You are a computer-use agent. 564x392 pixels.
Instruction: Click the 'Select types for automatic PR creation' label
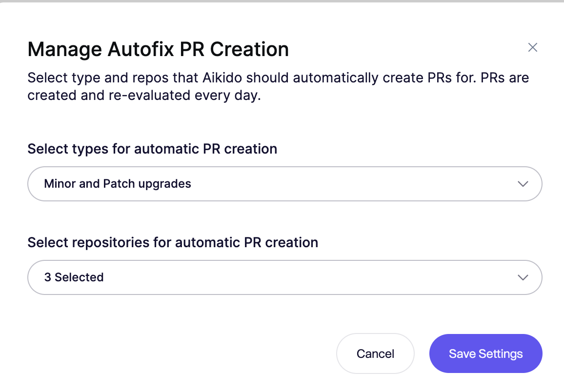coord(153,149)
